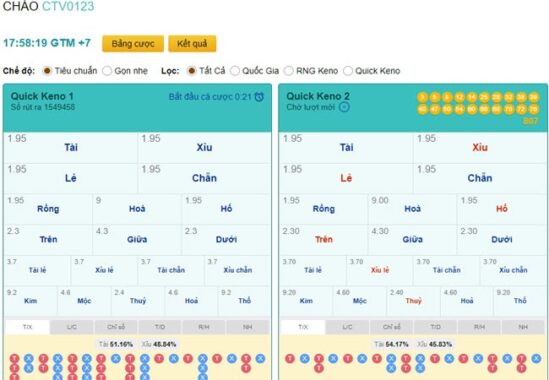Select the Gọn nhẹ mode radio button
549x380 pixels.
107,71
